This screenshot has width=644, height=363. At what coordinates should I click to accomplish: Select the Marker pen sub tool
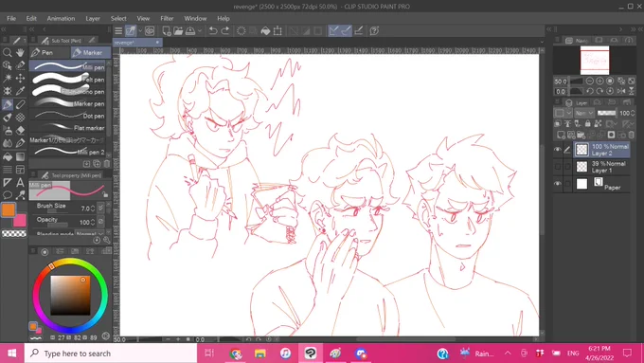pos(68,103)
